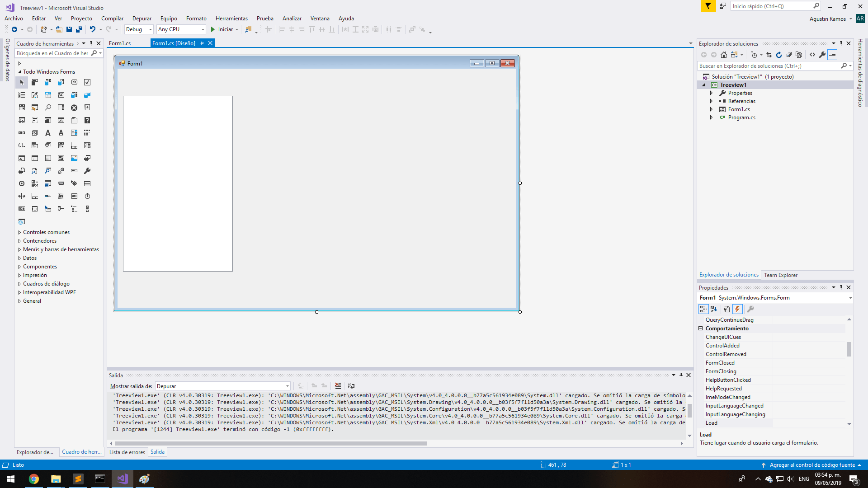
Task: Select the Pointer tool in the toolbox
Action: point(22,82)
